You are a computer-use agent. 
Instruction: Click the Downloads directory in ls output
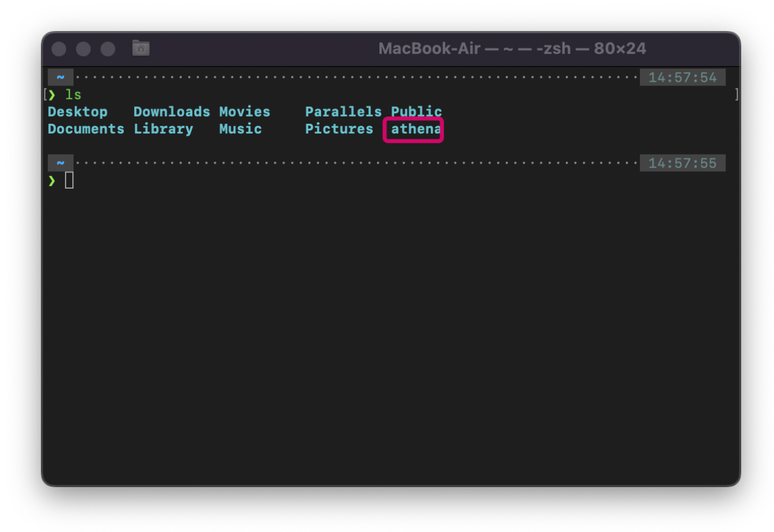coord(172,112)
